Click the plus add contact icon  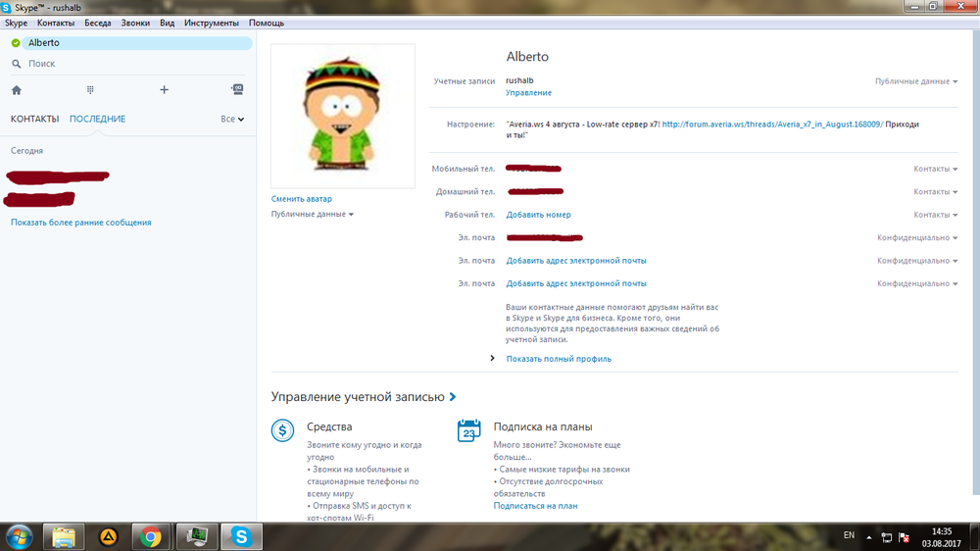coord(164,89)
